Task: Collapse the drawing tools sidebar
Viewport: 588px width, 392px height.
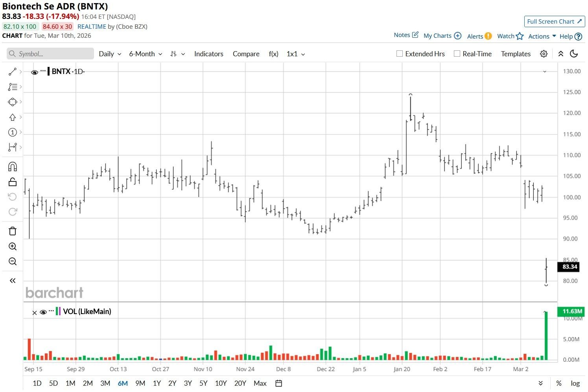Action: click(x=13, y=281)
